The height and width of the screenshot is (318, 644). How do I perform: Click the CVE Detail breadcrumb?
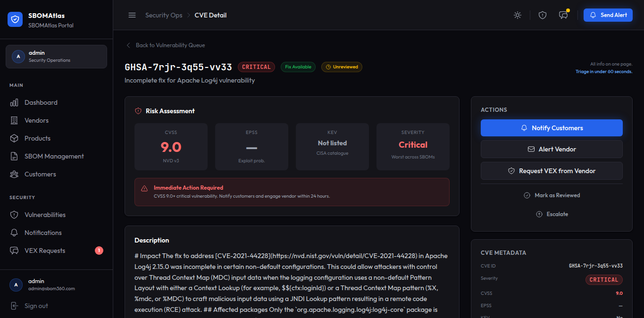[210, 15]
